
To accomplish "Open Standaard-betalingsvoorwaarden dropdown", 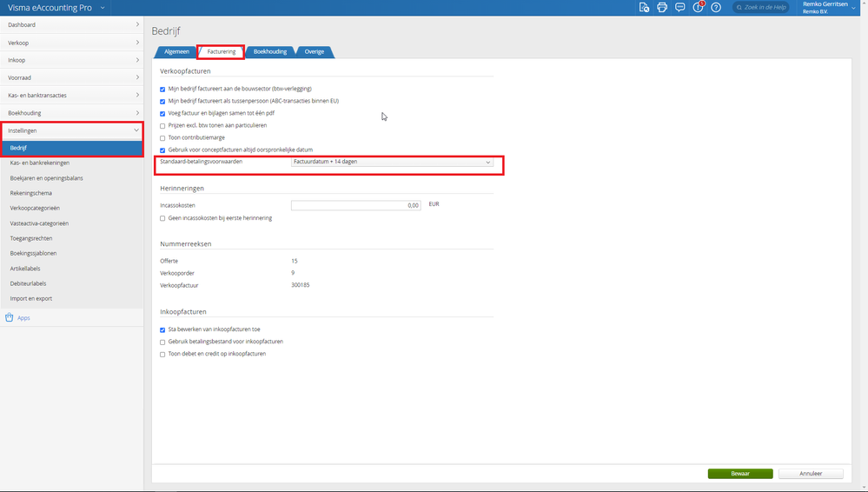I will tap(392, 162).
